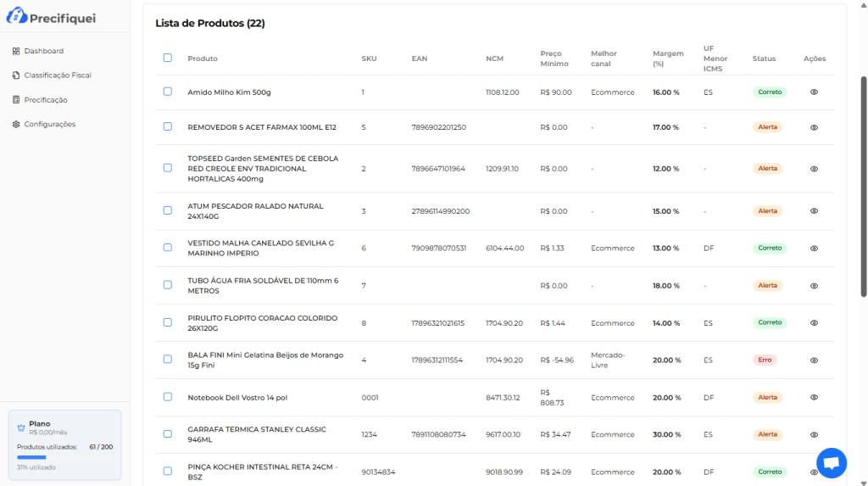Image resolution: width=868 pixels, height=486 pixels.
Task: Click eye icon for TUBO ÁGUA FRIA row
Action: point(814,286)
